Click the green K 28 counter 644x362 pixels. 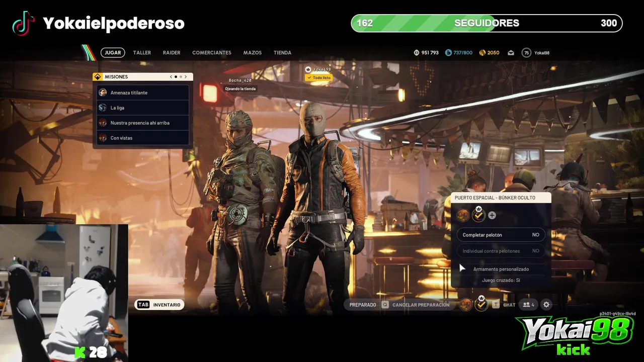[x=91, y=352]
